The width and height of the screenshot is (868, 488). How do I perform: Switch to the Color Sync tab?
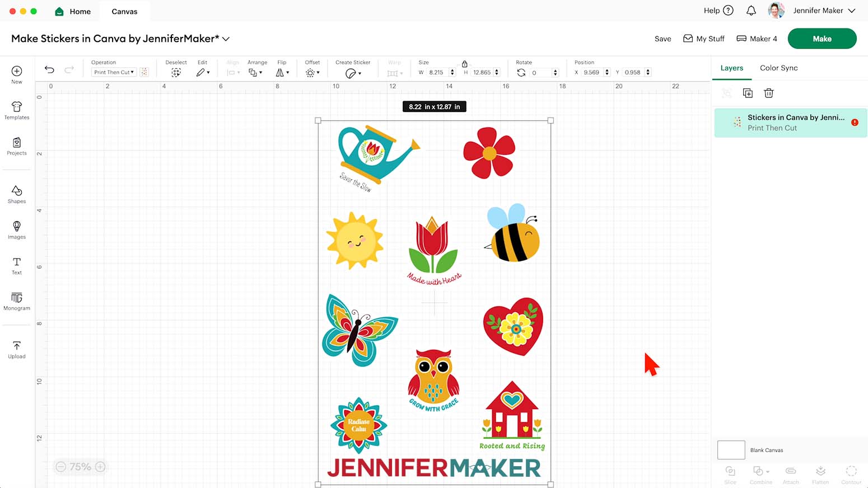pos(779,68)
